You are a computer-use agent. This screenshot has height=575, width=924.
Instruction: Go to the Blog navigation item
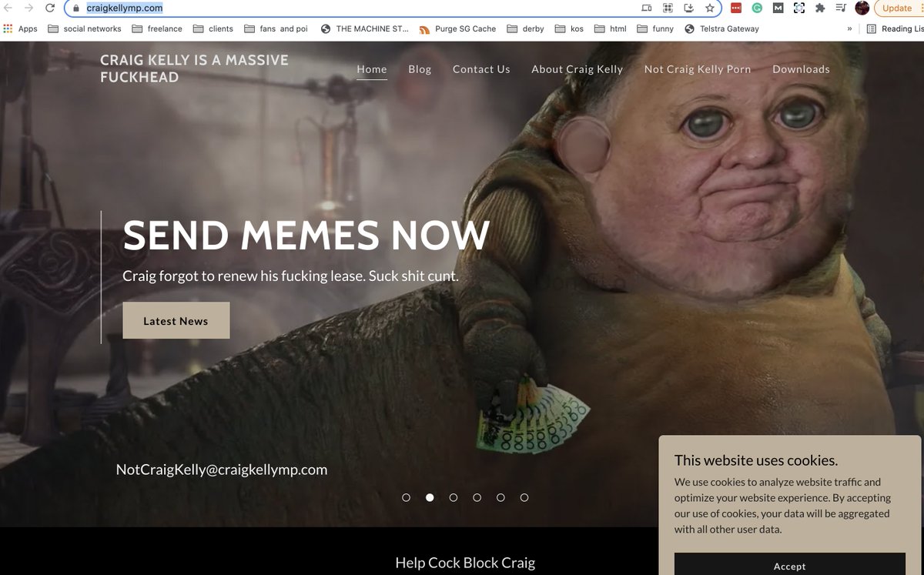pos(420,69)
